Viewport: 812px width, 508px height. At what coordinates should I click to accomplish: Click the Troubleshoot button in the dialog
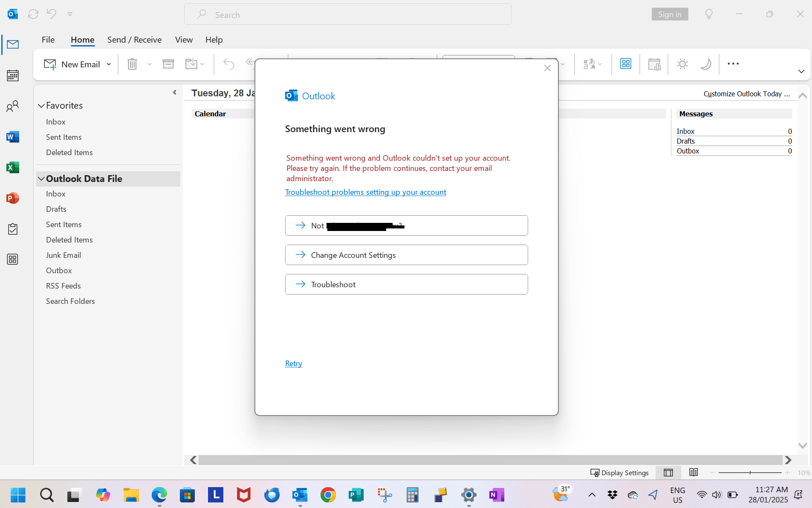406,284
